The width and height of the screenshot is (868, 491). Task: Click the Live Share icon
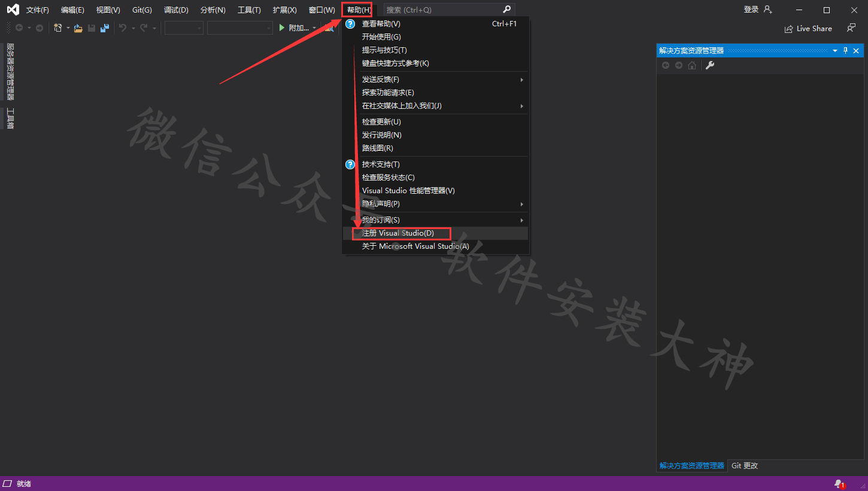point(789,29)
